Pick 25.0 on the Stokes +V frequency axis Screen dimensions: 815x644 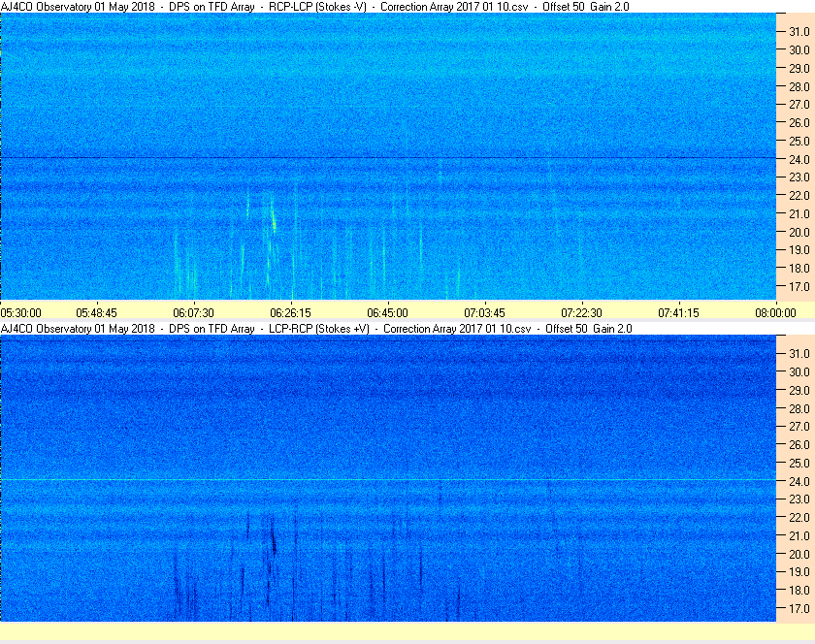799,463
